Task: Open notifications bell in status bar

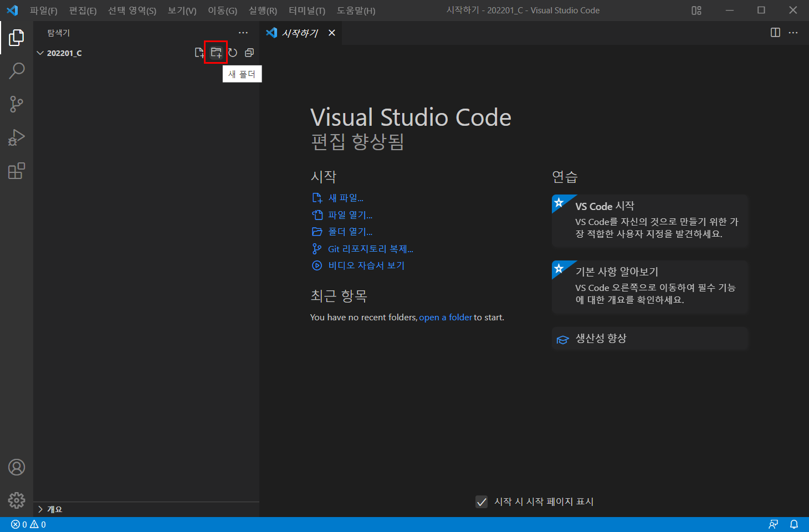Action: tap(794, 524)
